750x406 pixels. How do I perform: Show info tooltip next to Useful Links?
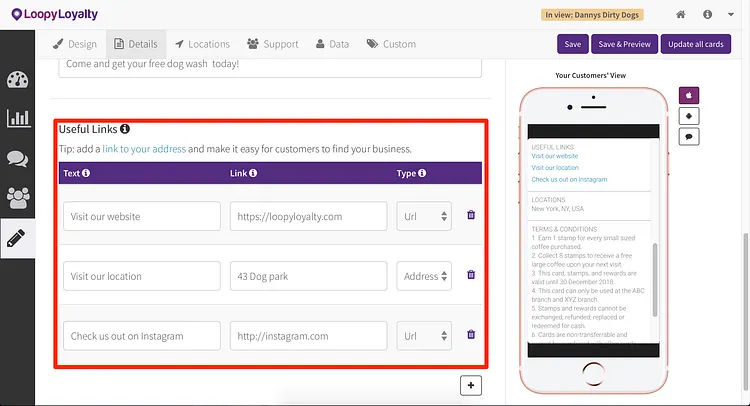(125, 129)
